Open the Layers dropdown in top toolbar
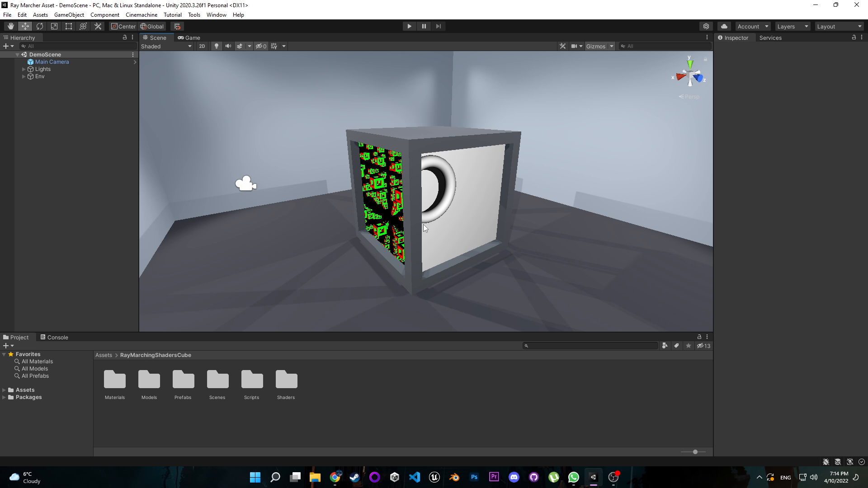 point(793,26)
